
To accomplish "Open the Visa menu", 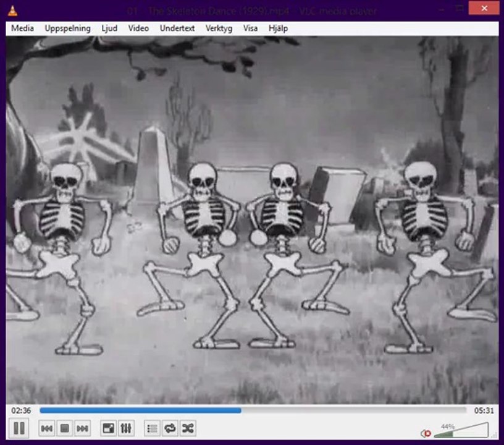I will [250, 28].
